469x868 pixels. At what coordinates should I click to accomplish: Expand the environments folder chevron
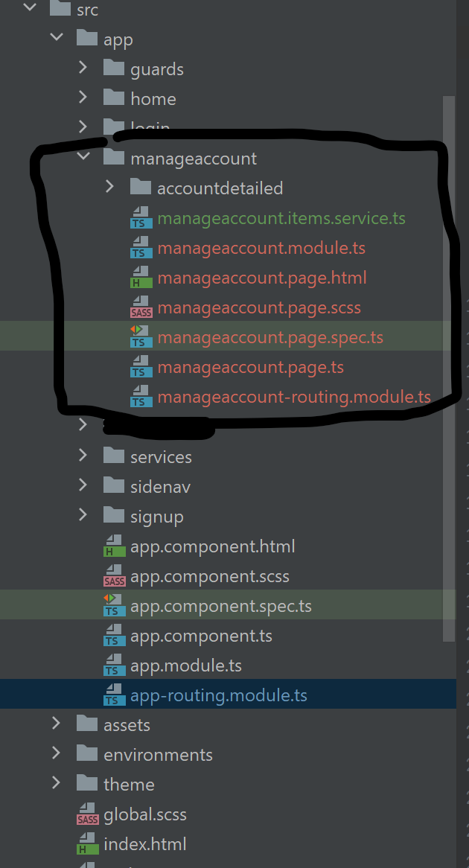(56, 753)
